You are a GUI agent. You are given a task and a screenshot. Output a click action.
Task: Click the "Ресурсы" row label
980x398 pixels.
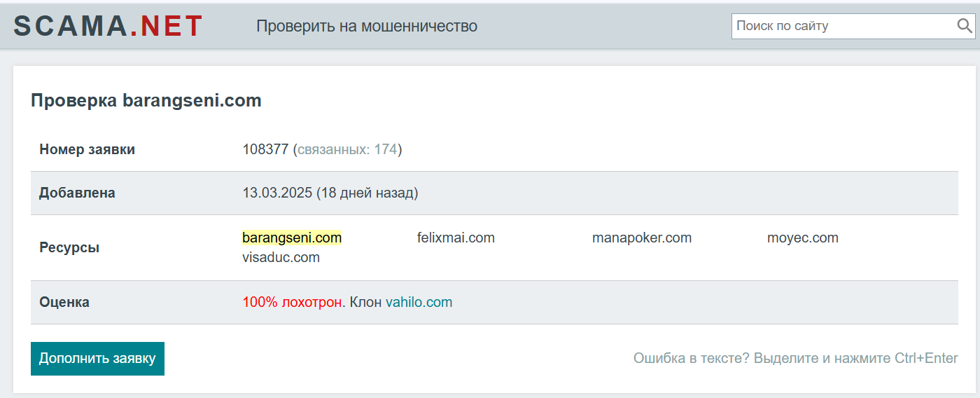coord(69,248)
